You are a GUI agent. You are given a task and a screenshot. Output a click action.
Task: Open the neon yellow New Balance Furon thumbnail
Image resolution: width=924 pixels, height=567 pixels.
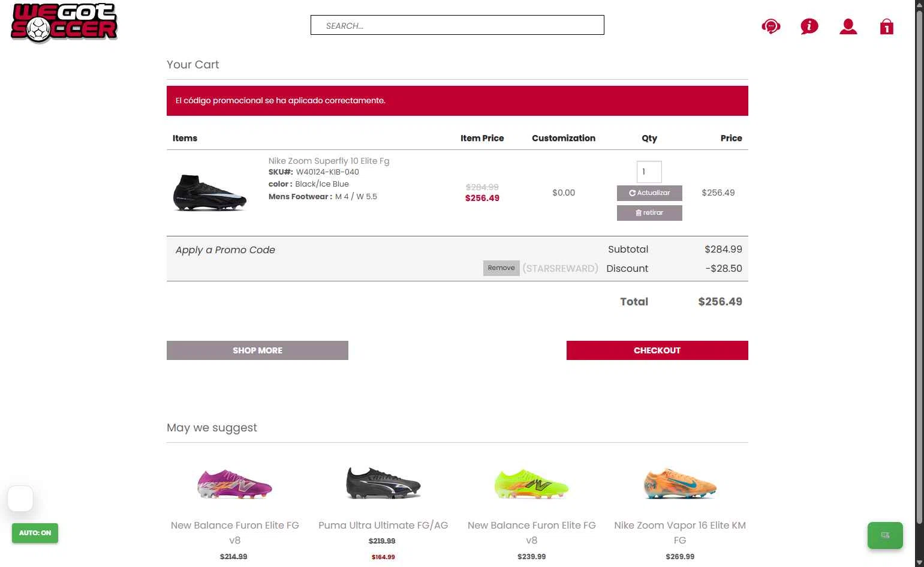pos(532,484)
